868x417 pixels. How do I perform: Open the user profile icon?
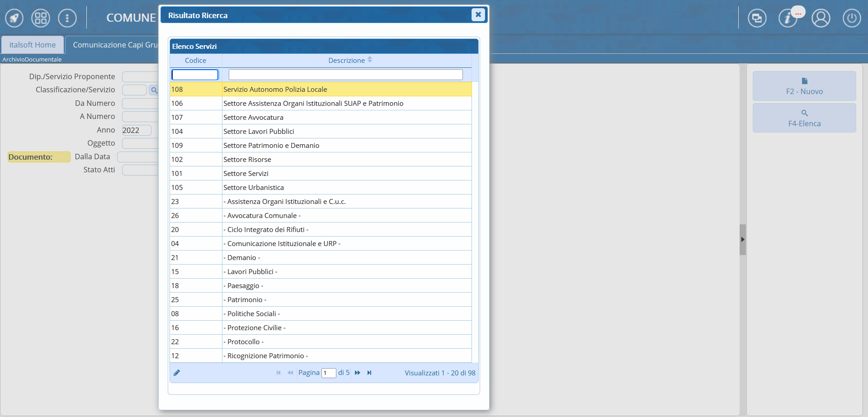821,18
